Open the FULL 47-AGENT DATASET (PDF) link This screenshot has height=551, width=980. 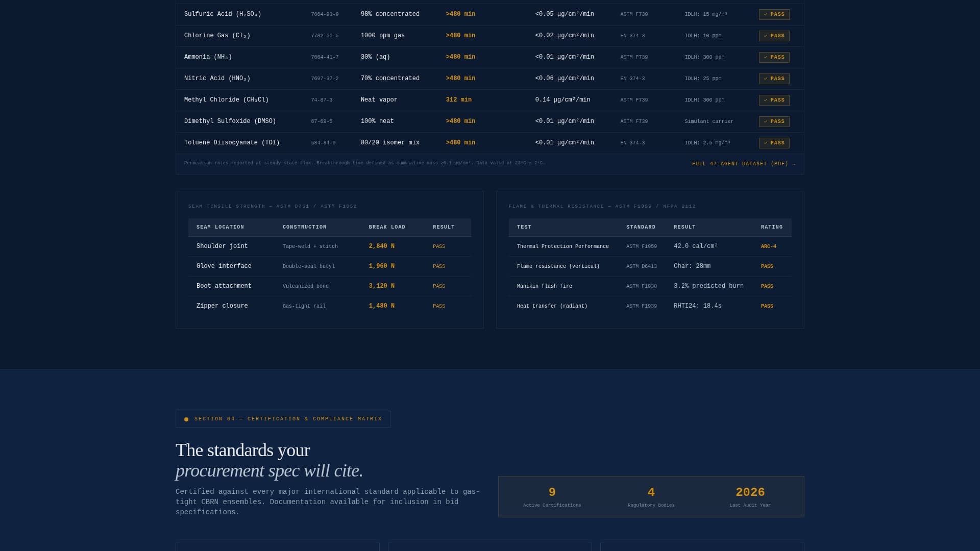(x=740, y=164)
